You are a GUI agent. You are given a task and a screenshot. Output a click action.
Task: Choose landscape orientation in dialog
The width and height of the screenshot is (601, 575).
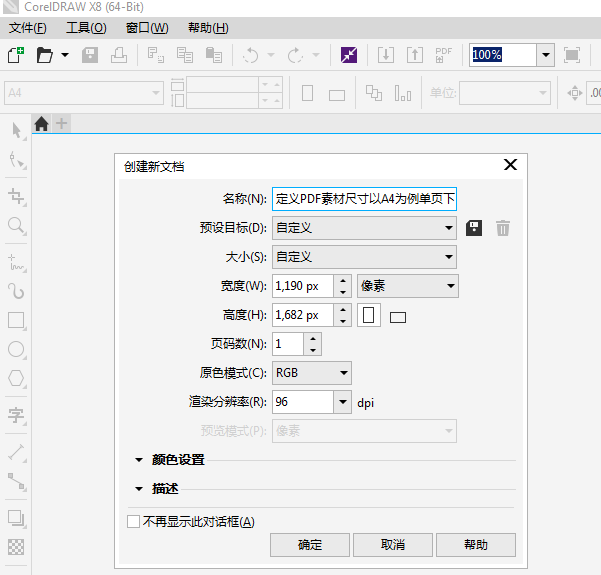[398, 317]
